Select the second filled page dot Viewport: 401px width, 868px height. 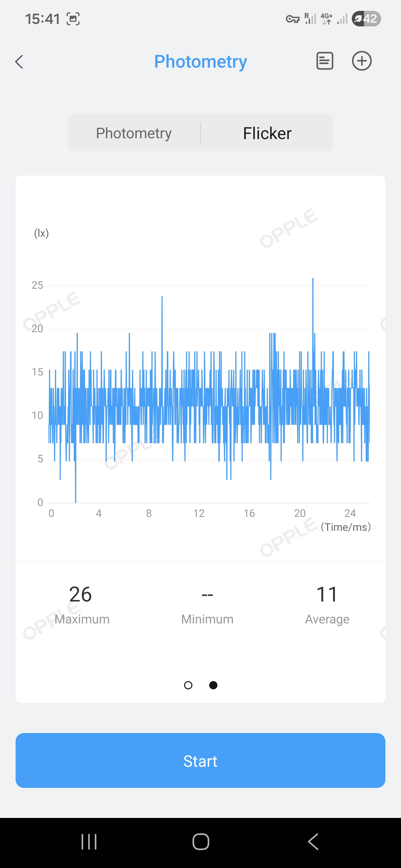pos(213,685)
